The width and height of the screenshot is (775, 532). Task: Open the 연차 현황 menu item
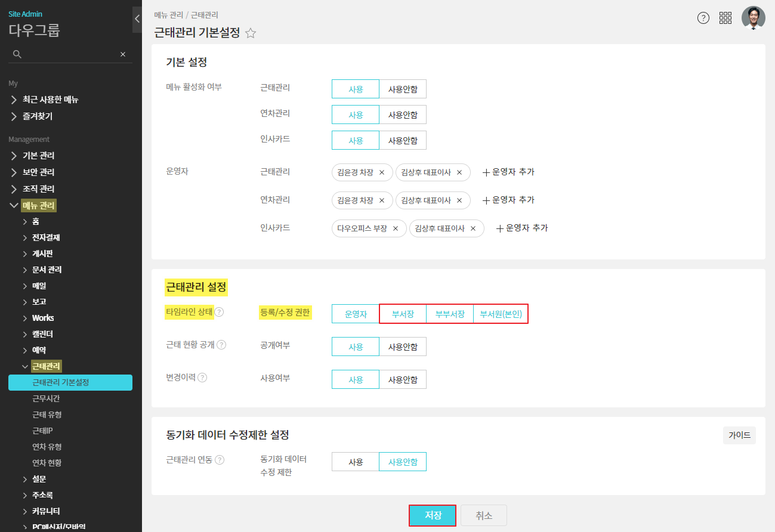coord(47,463)
